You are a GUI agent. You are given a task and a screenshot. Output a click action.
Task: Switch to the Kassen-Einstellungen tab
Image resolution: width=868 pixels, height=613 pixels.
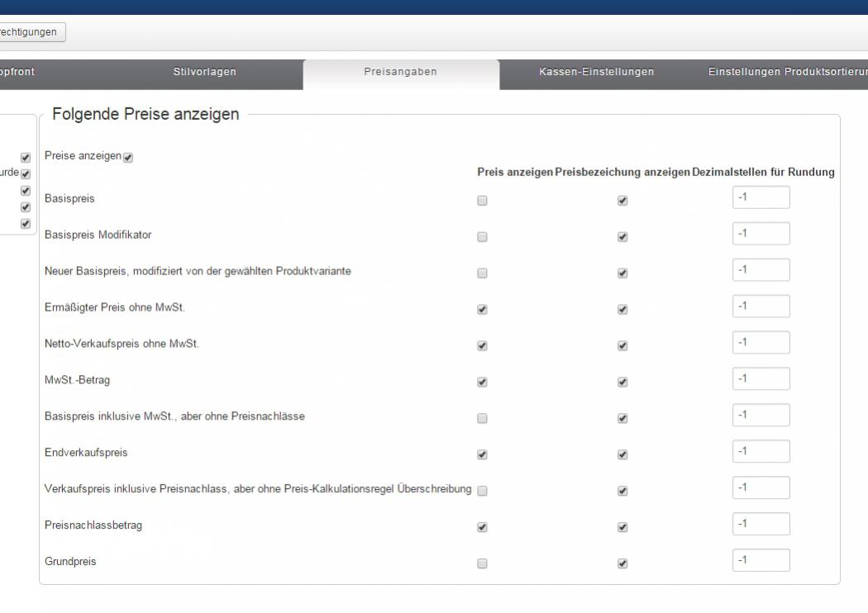(596, 72)
